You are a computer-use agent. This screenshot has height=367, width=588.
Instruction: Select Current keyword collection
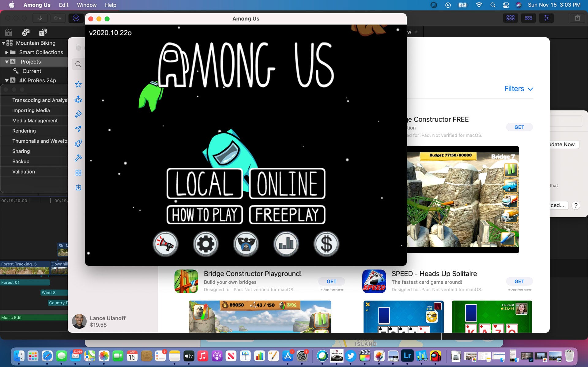click(x=32, y=71)
